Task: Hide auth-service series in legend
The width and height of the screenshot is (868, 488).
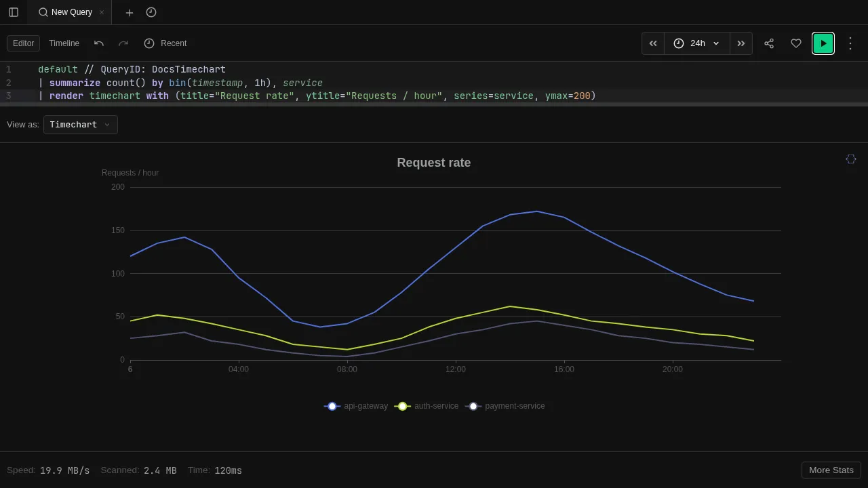Action: [427, 406]
